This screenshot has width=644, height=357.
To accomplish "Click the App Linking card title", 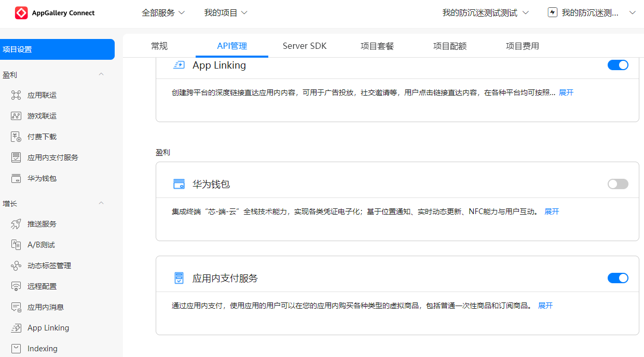I will (x=219, y=65).
